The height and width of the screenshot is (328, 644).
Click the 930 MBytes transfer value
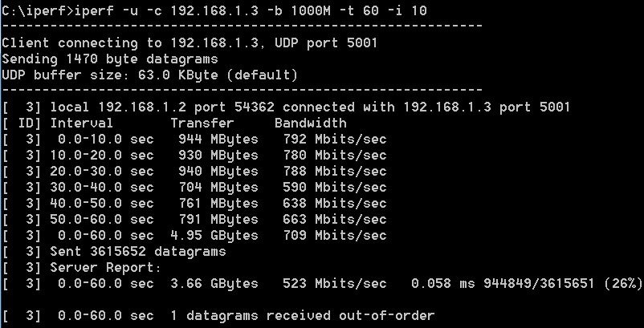[218, 156]
